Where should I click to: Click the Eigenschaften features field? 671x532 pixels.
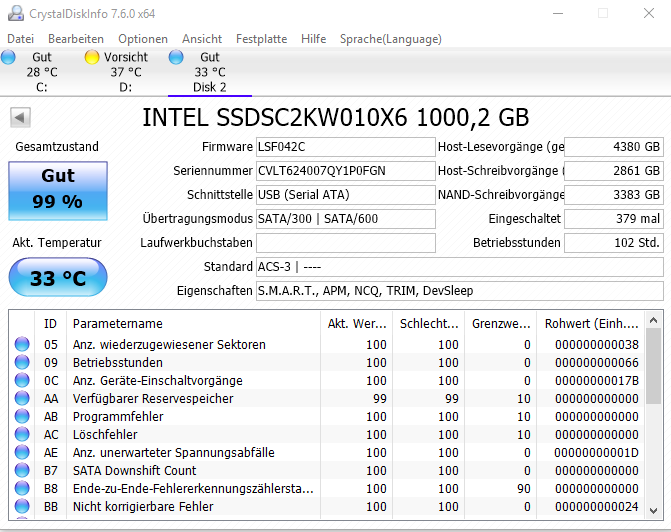coord(460,291)
